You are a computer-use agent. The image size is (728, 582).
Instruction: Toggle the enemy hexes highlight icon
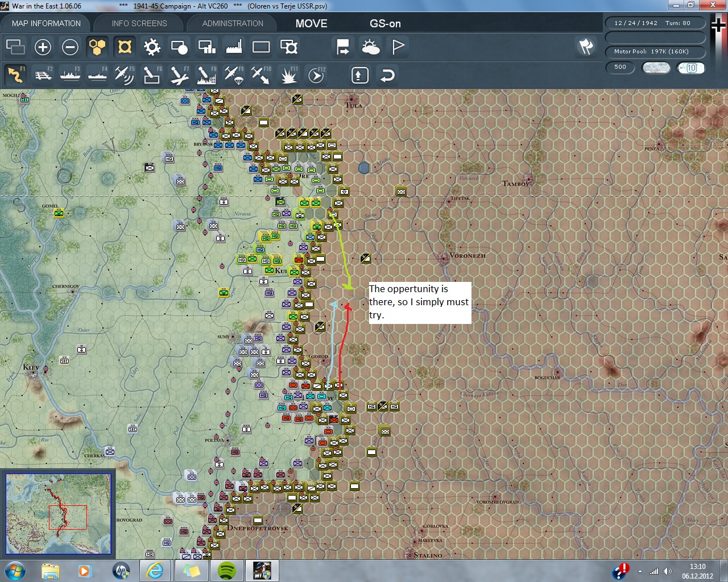[125, 47]
